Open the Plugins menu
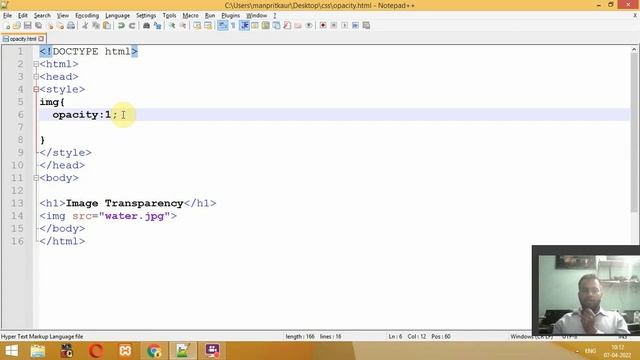Viewport: 640px width, 360px height. pyautogui.click(x=231, y=16)
